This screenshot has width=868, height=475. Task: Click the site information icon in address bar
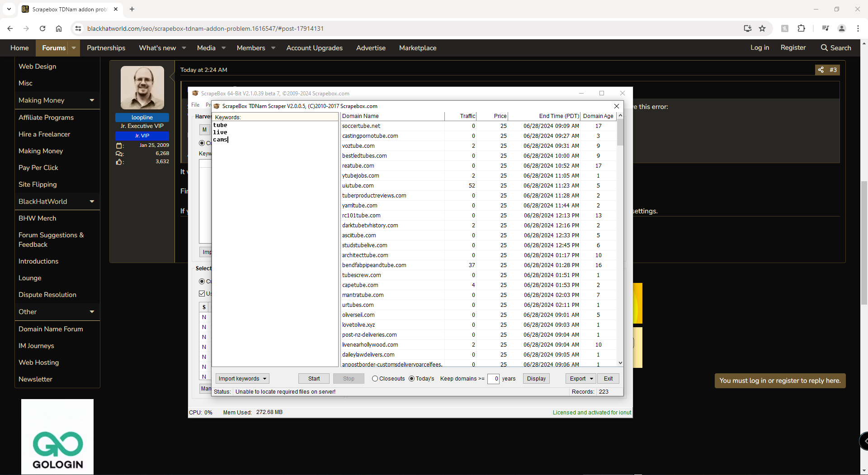[x=78, y=28]
